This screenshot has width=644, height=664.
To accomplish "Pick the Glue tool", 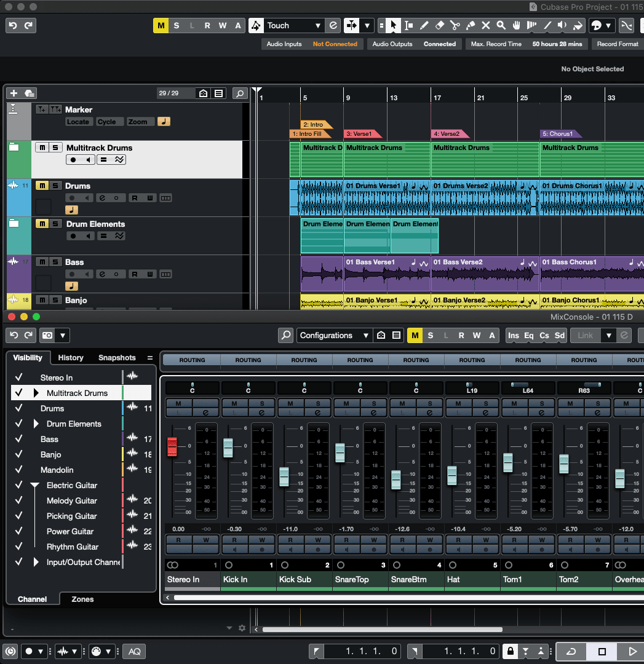I will point(471,26).
